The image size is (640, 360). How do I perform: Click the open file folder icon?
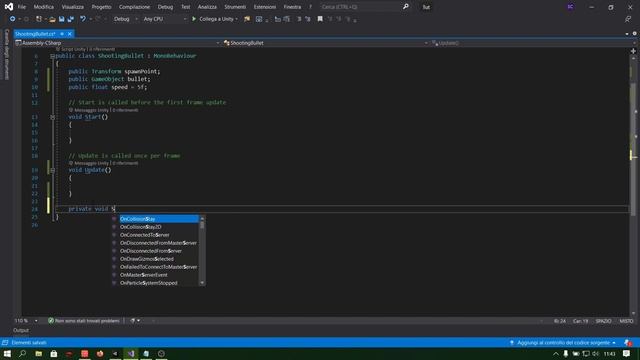[x=52, y=19]
